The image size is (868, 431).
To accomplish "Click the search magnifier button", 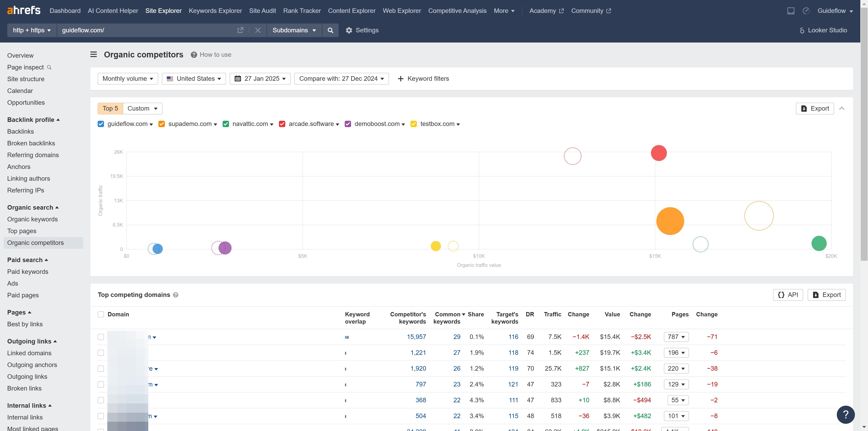I will (330, 30).
